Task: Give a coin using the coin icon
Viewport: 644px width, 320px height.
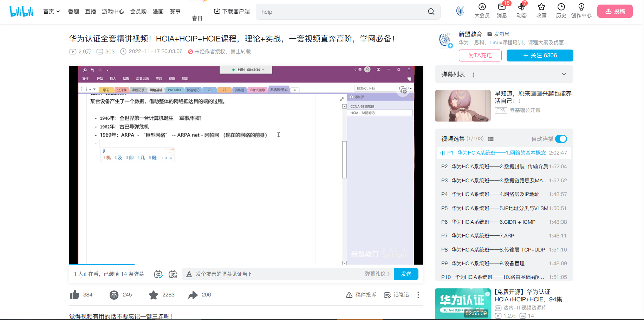Action: (114, 295)
